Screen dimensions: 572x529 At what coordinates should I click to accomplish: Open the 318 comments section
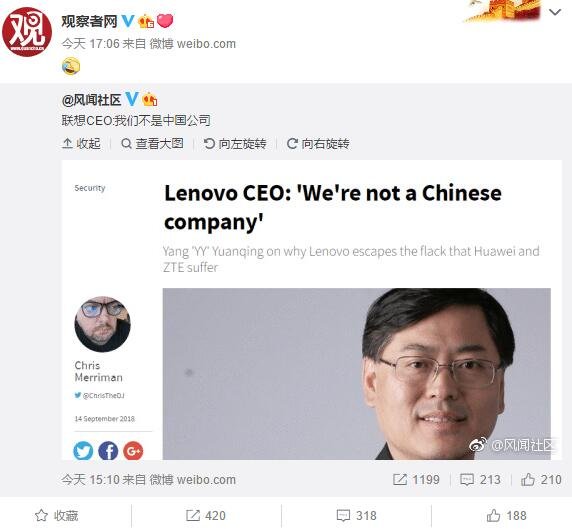356,516
